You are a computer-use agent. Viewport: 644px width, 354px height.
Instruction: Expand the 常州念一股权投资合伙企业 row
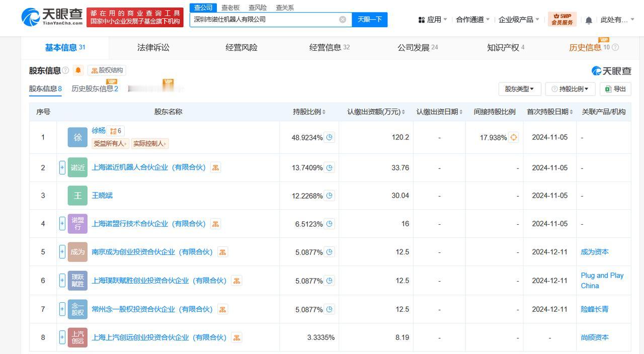coord(62,309)
